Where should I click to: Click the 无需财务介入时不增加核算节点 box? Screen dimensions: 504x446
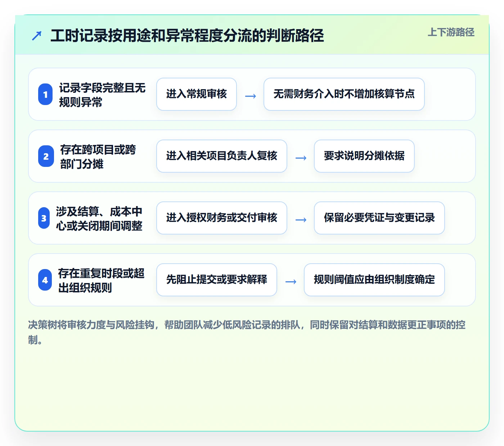pyautogui.click(x=344, y=94)
